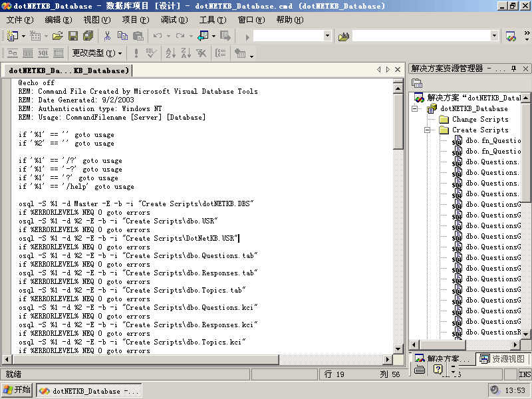This screenshot has width=532, height=399.
Task: Click the editor horizontal scrollbar thumb
Action: tap(146, 359)
